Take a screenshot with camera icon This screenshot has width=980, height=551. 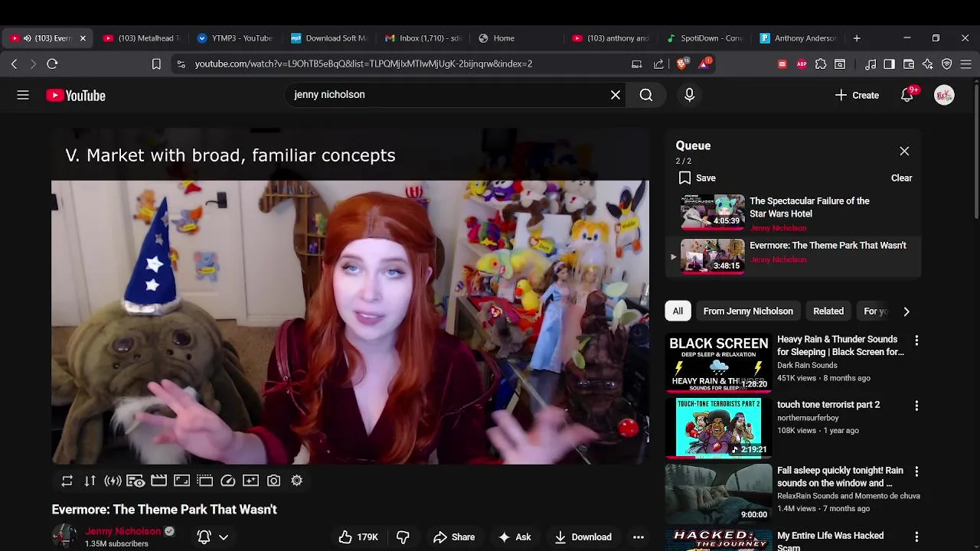pyautogui.click(x=273, y=481)
